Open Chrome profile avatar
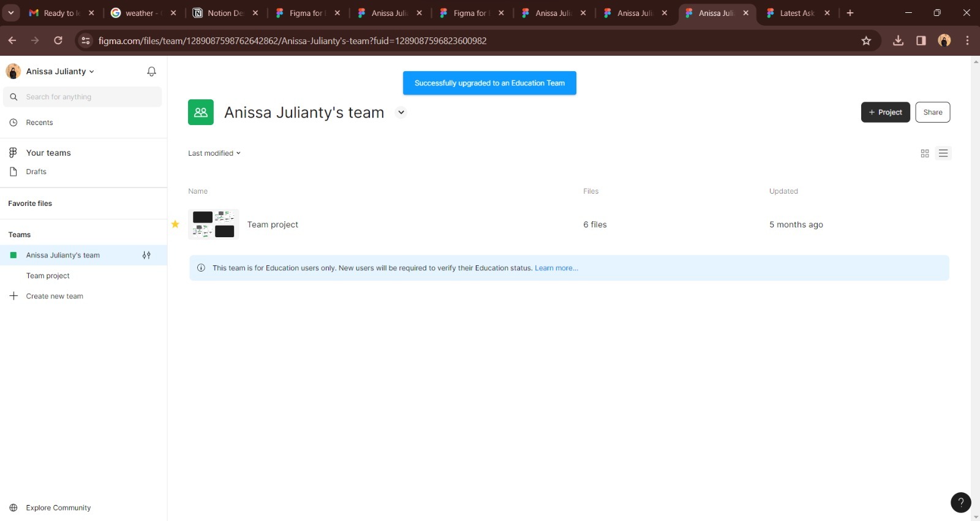 [x=944, y=40]
